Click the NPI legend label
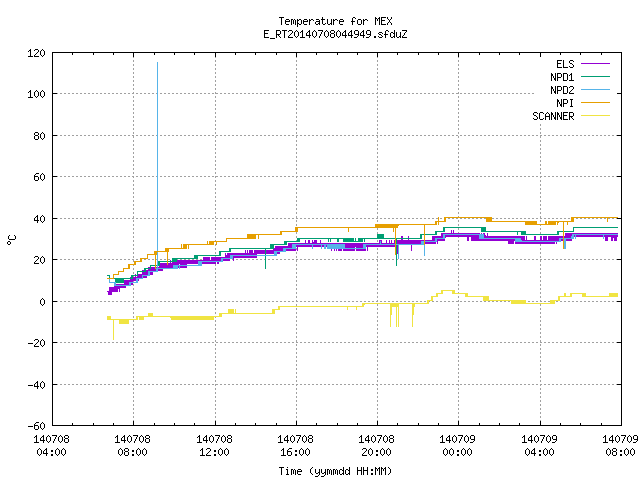The image size is (640, 480). click(565, 103)
